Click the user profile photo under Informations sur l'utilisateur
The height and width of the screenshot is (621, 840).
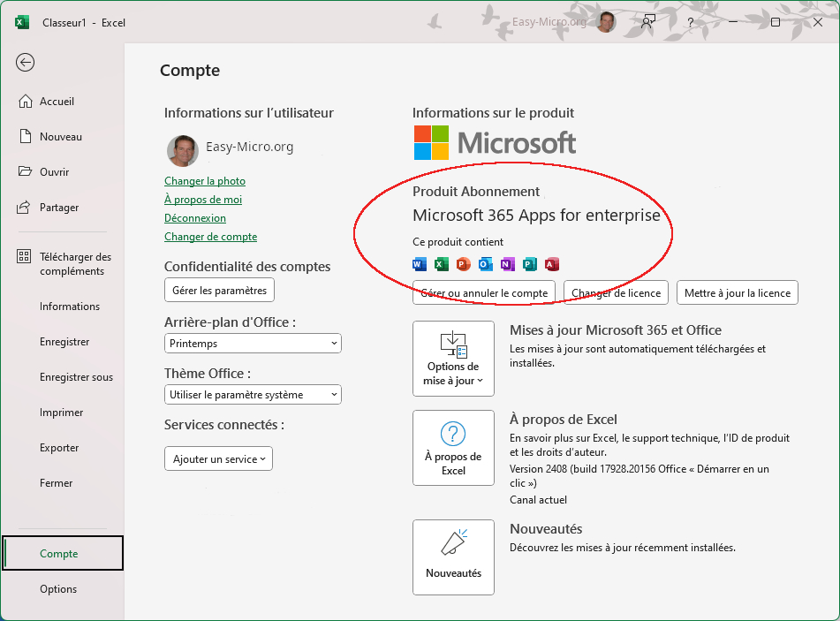coord(183,150)
